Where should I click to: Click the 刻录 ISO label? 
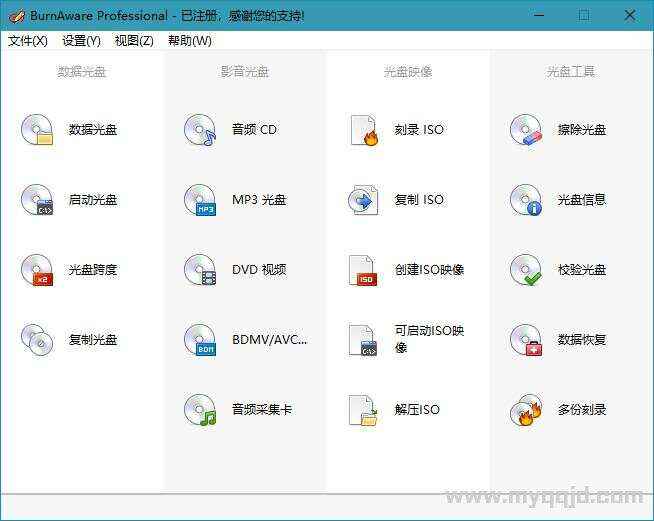point(419,130)
